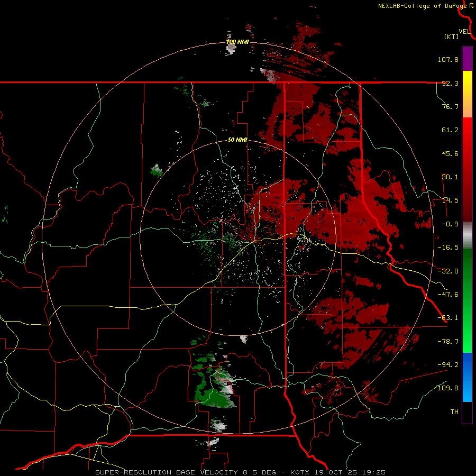The image size is (476, 476).
Task: Select the blue segment of velocity color bar
Action: tap(467, 377)
